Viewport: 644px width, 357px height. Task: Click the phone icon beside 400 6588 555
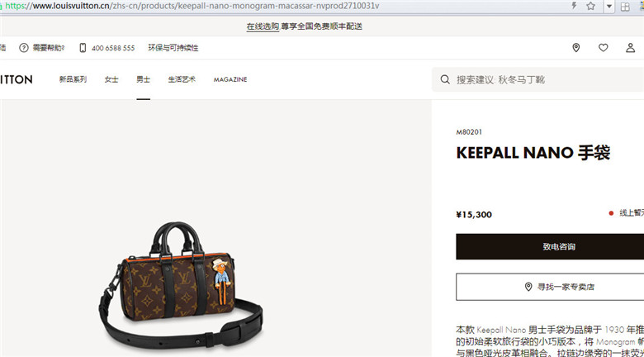pos(83,48)
